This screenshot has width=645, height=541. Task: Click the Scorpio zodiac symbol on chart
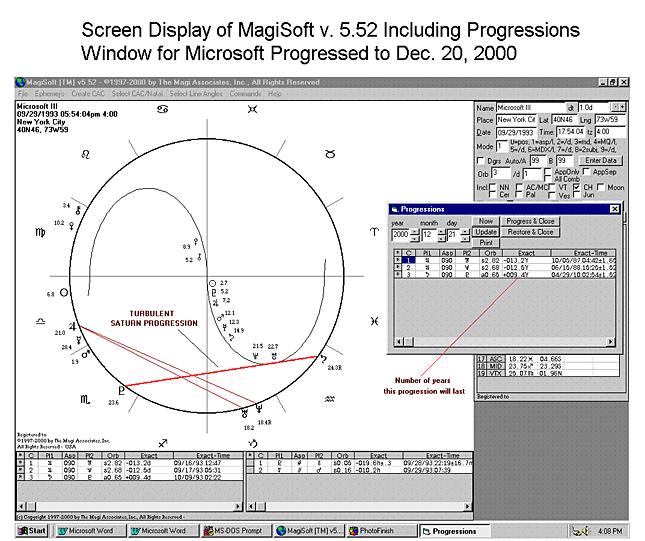click(84, 399)
